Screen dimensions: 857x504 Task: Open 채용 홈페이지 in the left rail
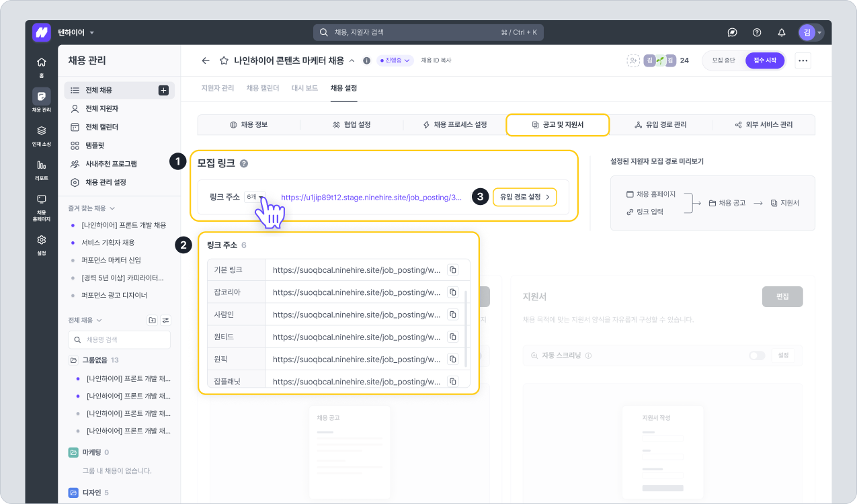click(x=42, y=207)
